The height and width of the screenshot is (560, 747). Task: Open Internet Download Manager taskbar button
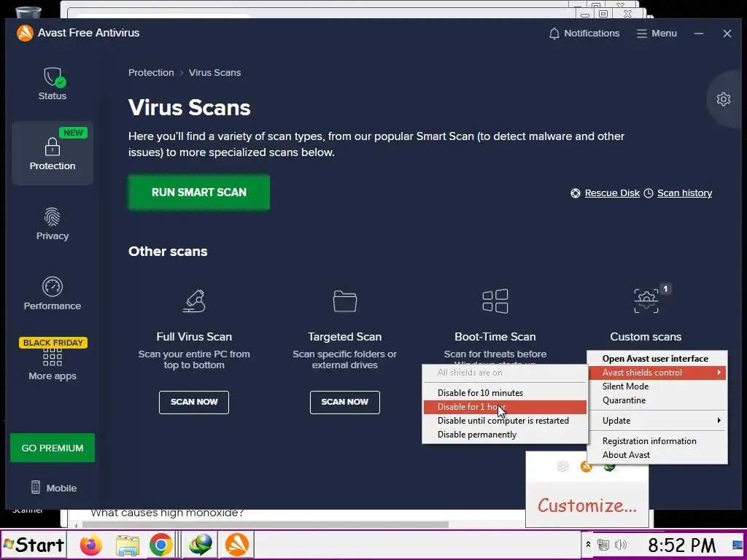200,545
